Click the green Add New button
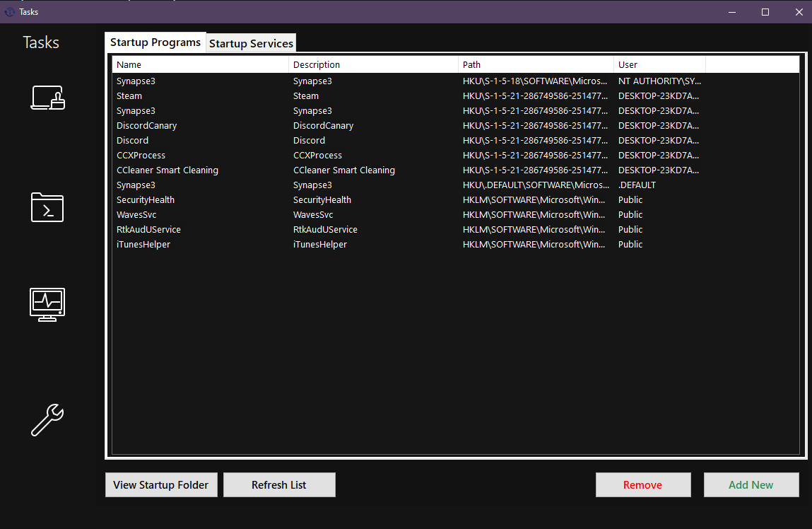 click(751, 485)
